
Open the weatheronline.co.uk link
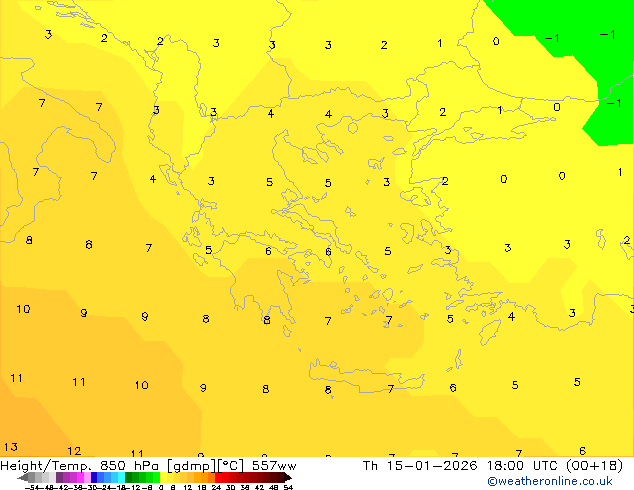tap(550, 481)
